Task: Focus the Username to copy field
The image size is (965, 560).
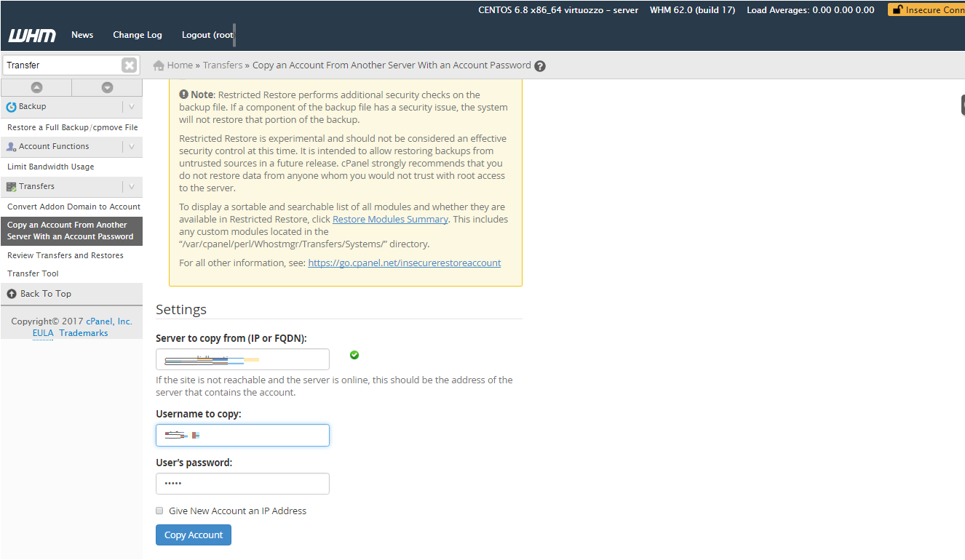Action: [x=242, y=435]
